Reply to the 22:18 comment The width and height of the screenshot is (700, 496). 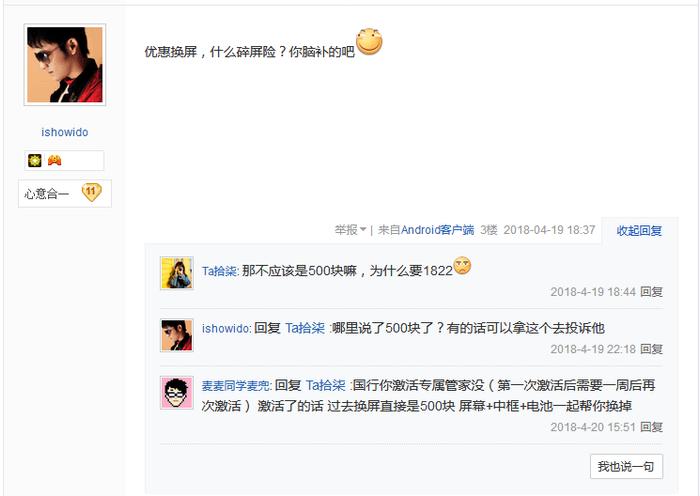pos(651,349)
